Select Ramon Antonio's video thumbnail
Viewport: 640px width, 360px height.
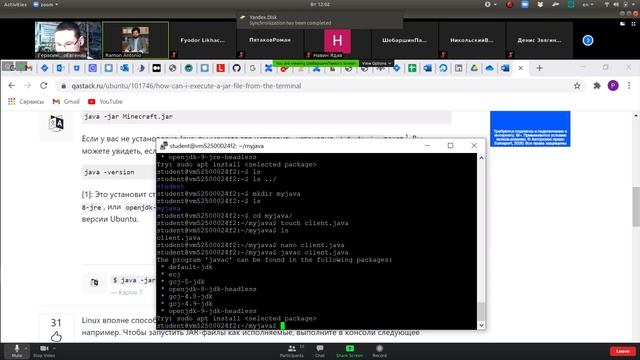point(136,40)
